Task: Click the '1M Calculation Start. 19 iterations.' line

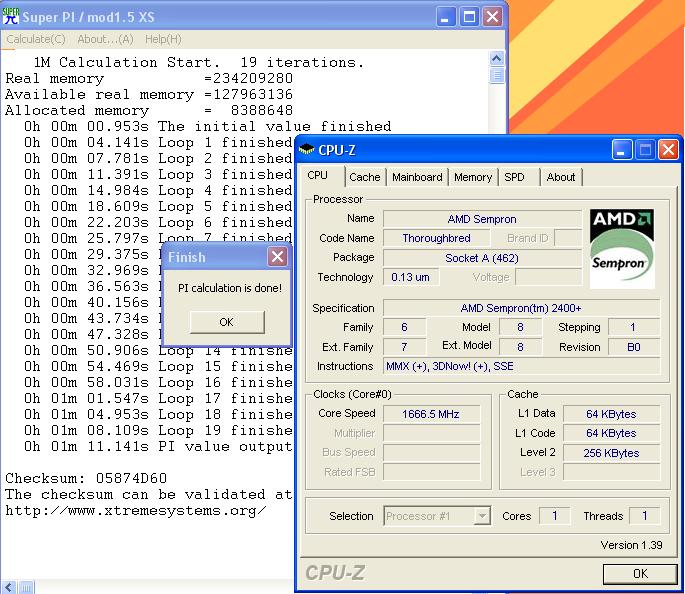Action: click(199, 62)
